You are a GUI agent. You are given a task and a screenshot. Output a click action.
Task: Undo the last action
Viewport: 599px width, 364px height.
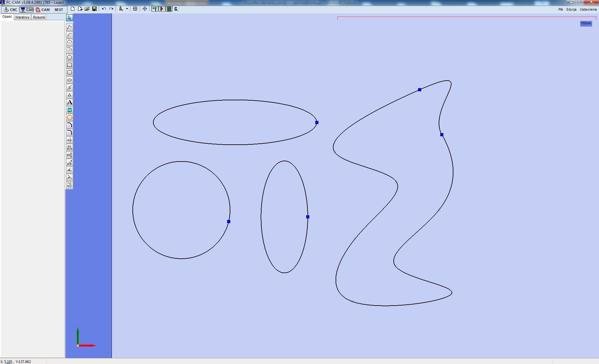click(x=104, y=9)
